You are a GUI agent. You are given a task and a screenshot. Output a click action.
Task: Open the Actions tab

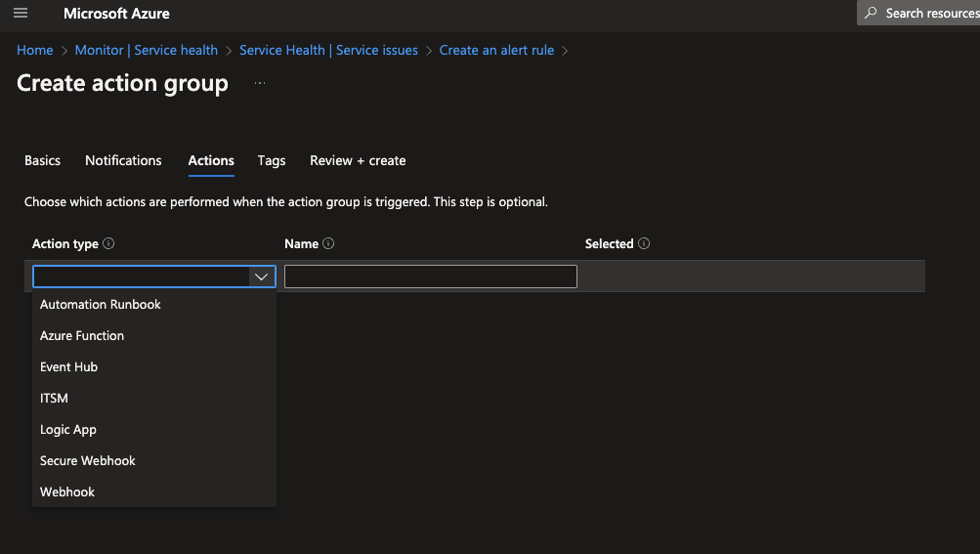click(211, 160)
